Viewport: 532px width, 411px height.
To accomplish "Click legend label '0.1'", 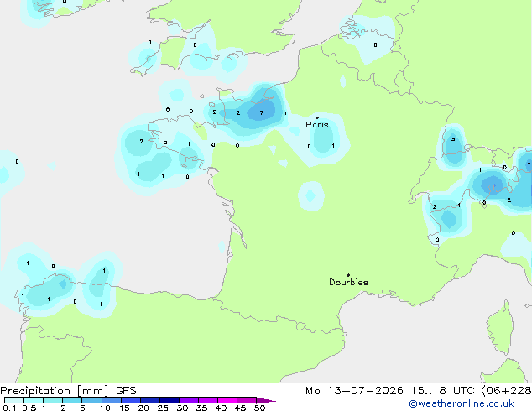I will [9, 408].
